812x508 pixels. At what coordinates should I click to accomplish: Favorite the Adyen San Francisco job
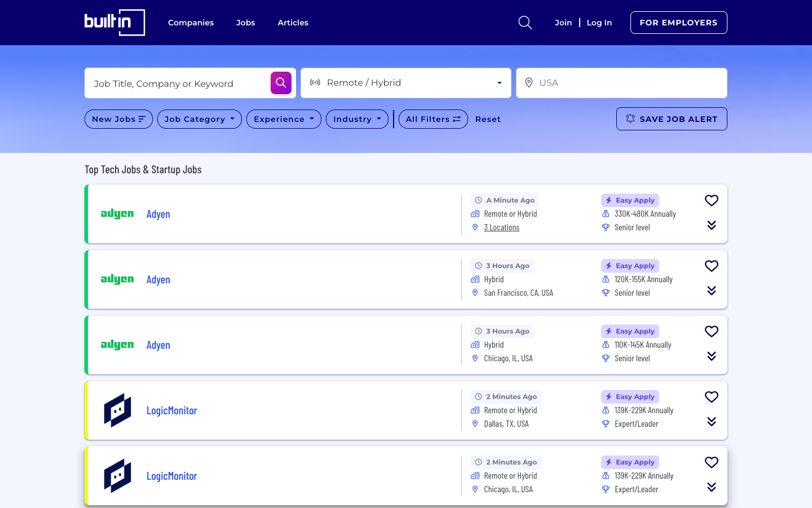click(712, 266)
